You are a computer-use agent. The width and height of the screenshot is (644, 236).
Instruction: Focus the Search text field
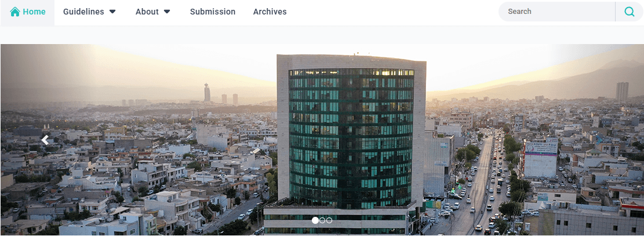pos(556,12)
